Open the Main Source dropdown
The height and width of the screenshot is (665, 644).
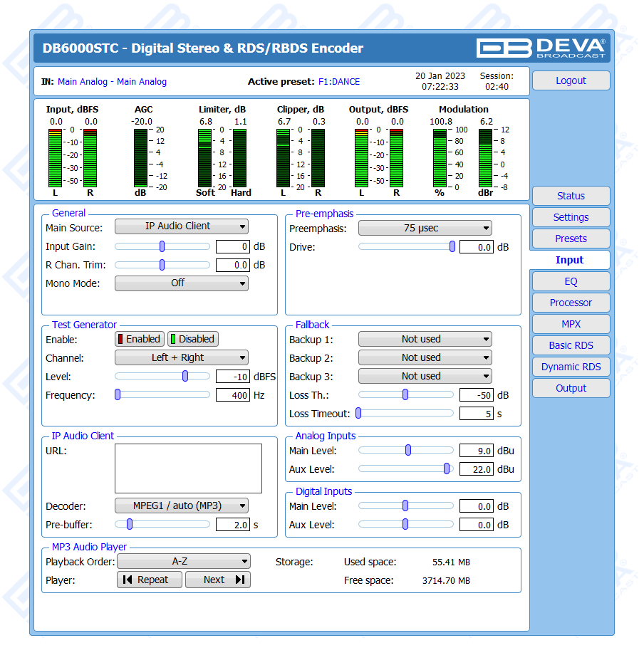pos(182,226)
